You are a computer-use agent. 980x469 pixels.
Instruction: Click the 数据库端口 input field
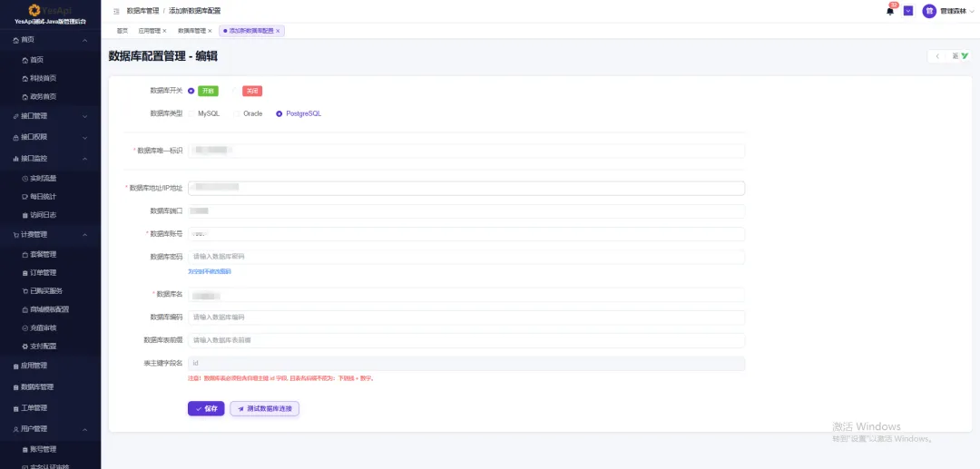(466, 211)
